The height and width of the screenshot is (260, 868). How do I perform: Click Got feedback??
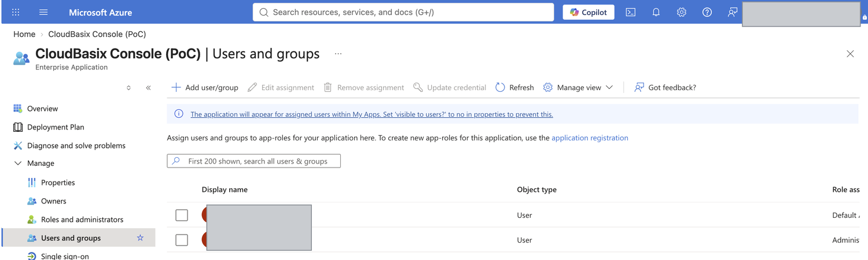(x=665, y=87)
